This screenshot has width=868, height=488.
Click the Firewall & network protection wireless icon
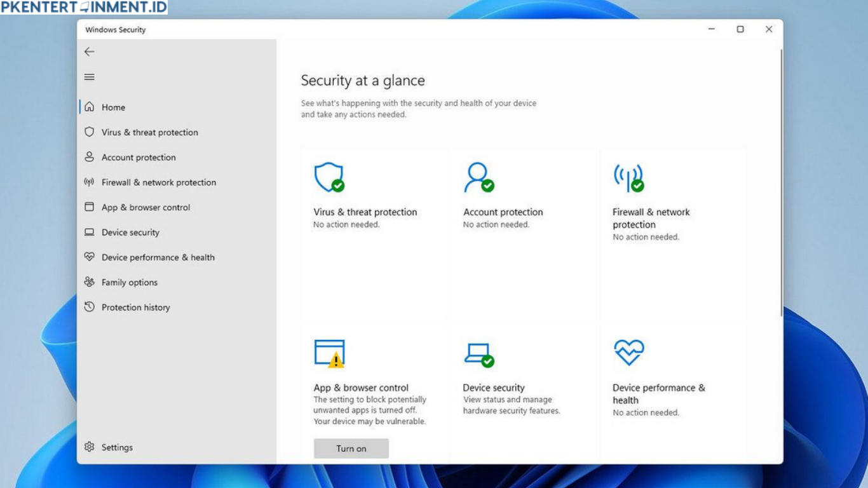[x=90, y=182]
